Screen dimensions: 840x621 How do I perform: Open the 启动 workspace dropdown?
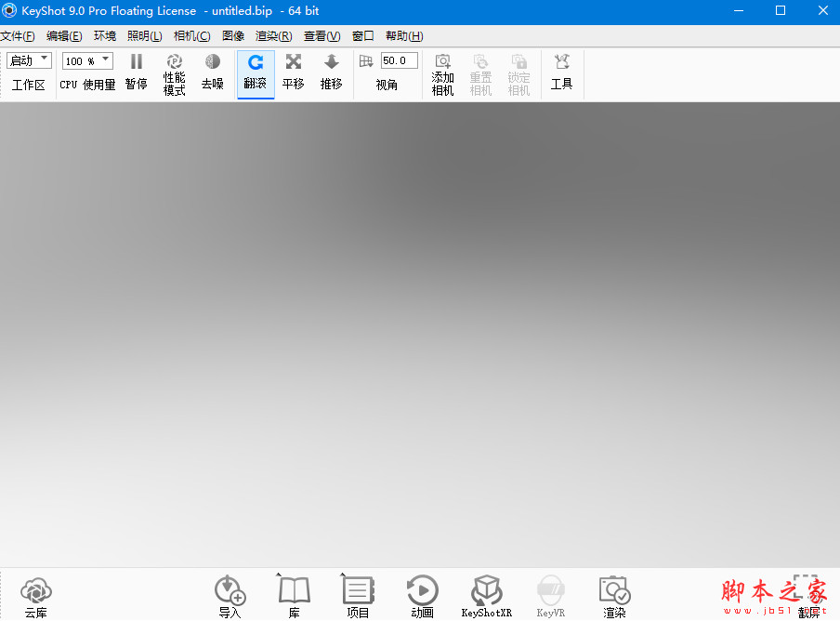pyautogui.click(x=29, y=59)
